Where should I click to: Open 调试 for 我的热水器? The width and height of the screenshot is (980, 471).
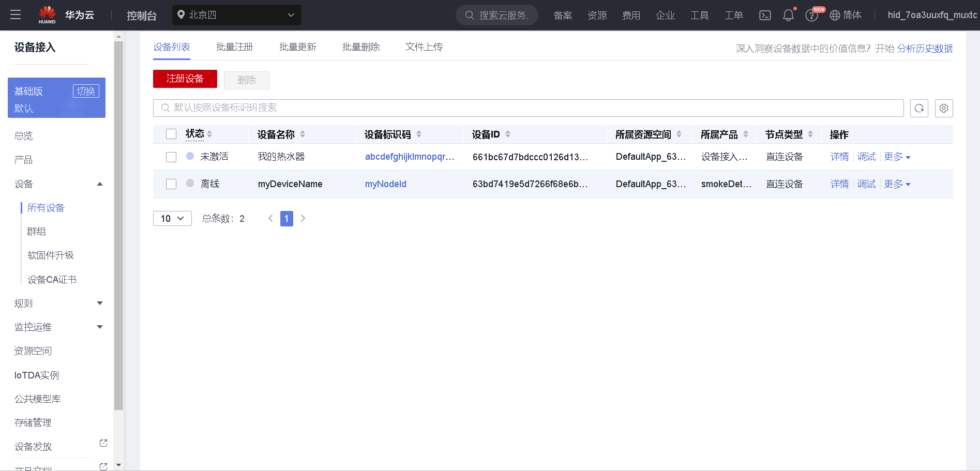tap(867, 157)
